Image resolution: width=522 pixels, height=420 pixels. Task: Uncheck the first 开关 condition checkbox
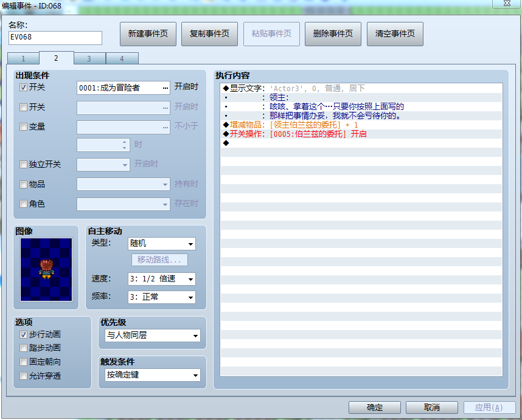click(23, 88)
